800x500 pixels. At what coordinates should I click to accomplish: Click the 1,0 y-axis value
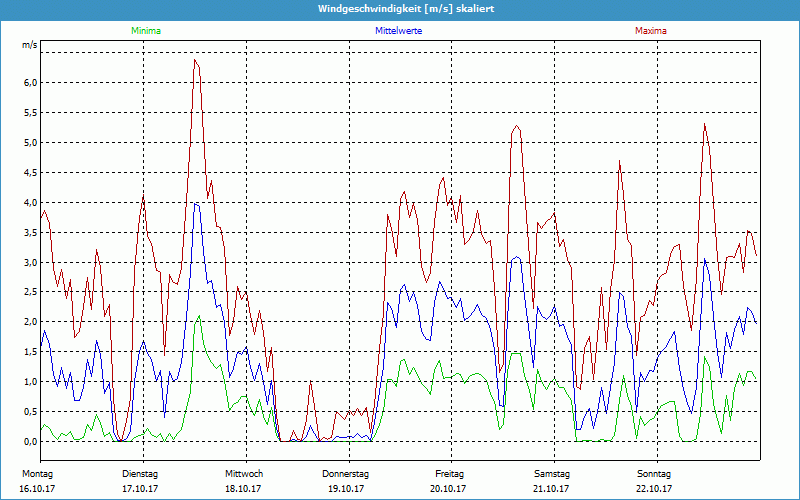(31, 382)
